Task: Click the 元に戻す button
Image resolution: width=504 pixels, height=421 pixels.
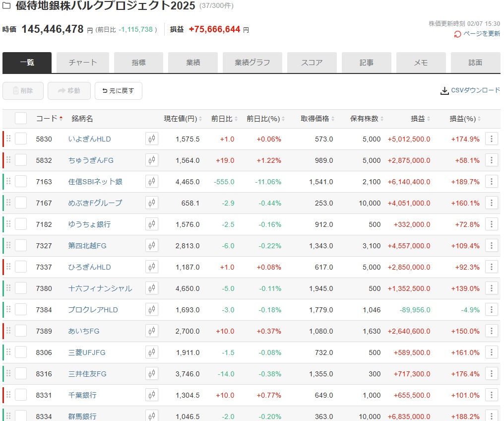Action: point(118,91)
